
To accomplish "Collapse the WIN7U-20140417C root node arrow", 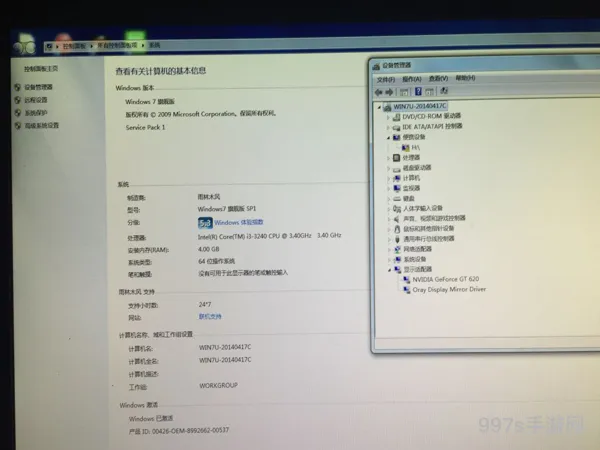I will (x=379, y=108).
